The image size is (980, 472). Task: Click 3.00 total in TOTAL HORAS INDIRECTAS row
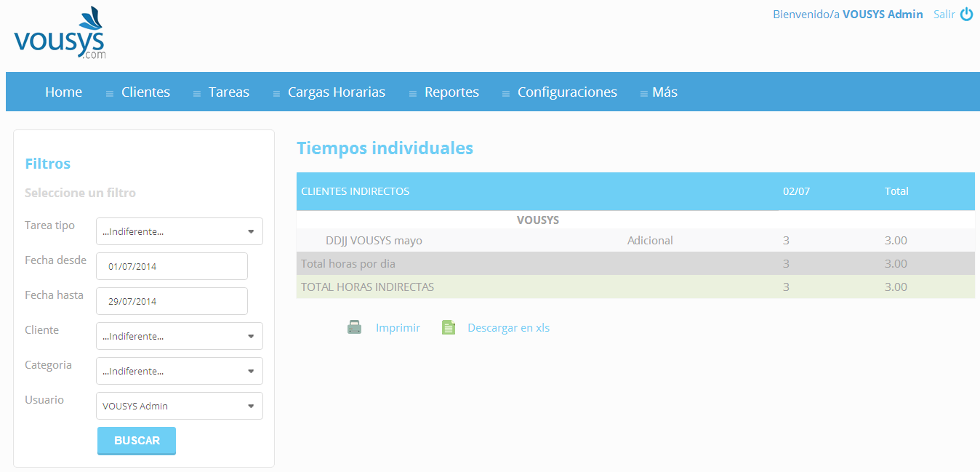coord(896,287)
